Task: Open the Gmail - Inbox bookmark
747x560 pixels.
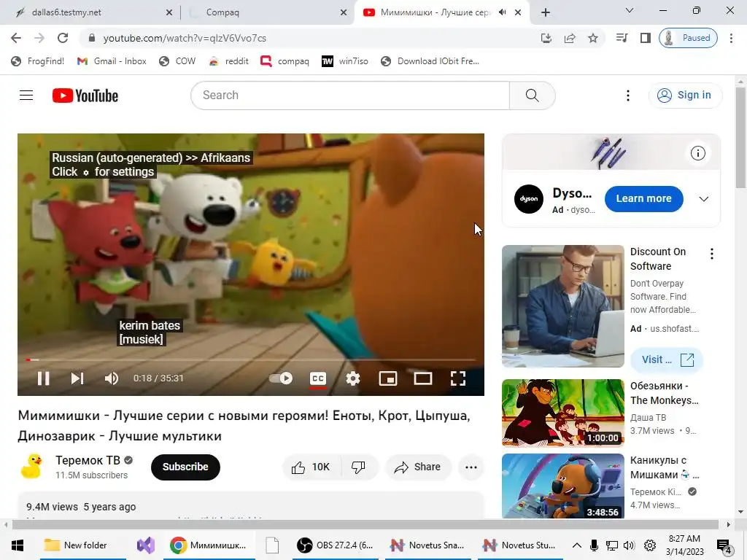Action: (x=112, y=61)
